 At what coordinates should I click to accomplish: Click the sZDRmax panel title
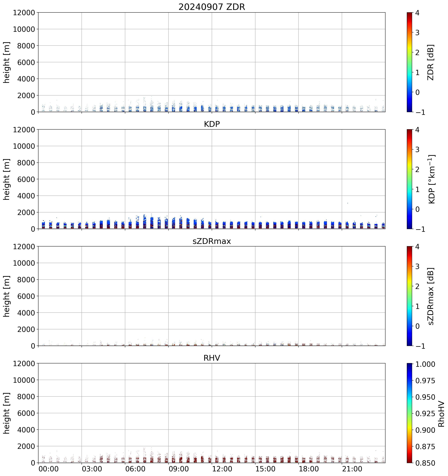click(x=212, y=241)
